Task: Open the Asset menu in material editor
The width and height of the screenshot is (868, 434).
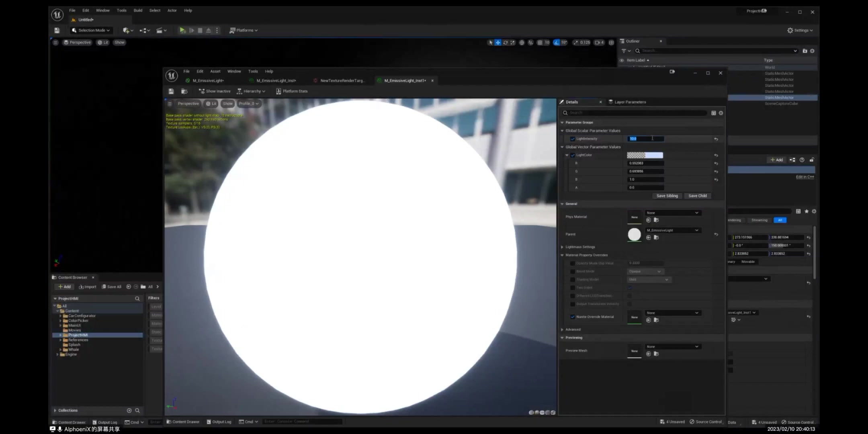Action: click(215, 72)
